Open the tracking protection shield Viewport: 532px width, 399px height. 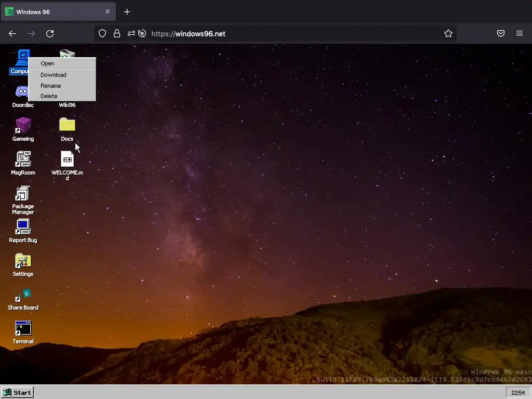point(102,33)
